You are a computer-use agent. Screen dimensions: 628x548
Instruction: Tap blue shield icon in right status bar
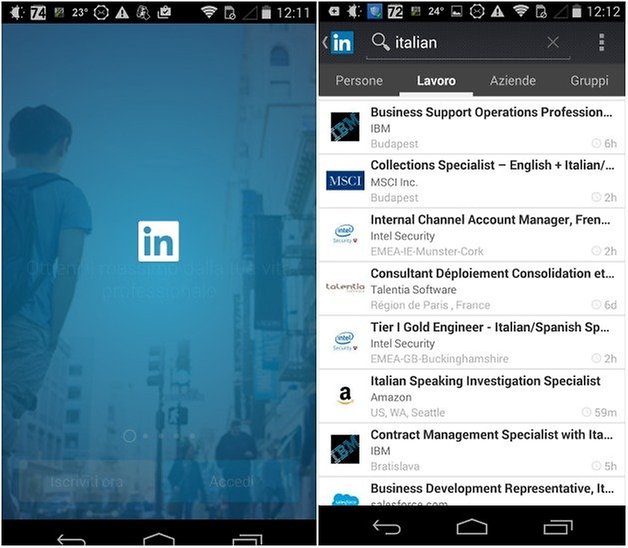[x=375, y=12]
